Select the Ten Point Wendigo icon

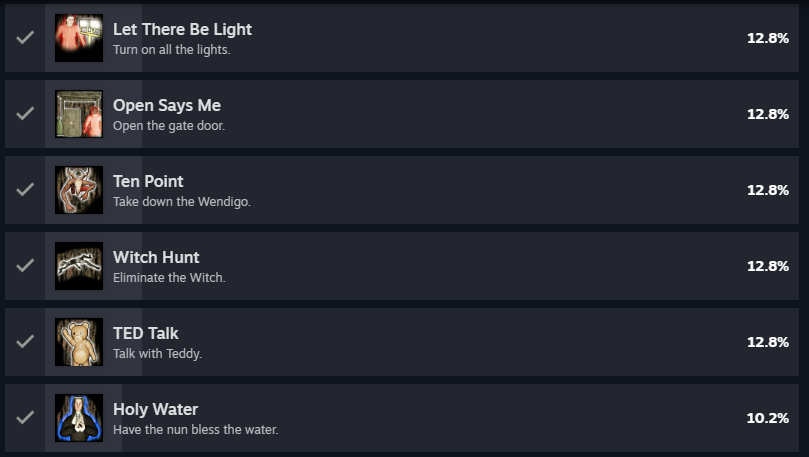click(x=79, y=190)
